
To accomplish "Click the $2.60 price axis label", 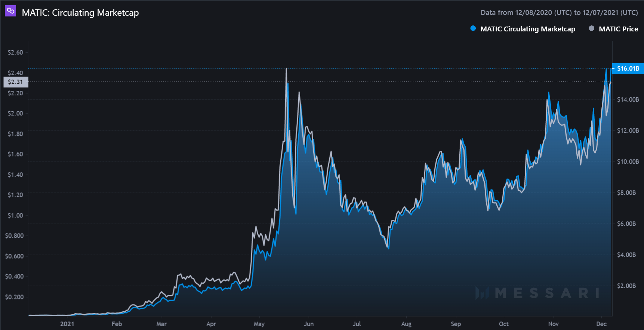I will click(x=15, y=52).
